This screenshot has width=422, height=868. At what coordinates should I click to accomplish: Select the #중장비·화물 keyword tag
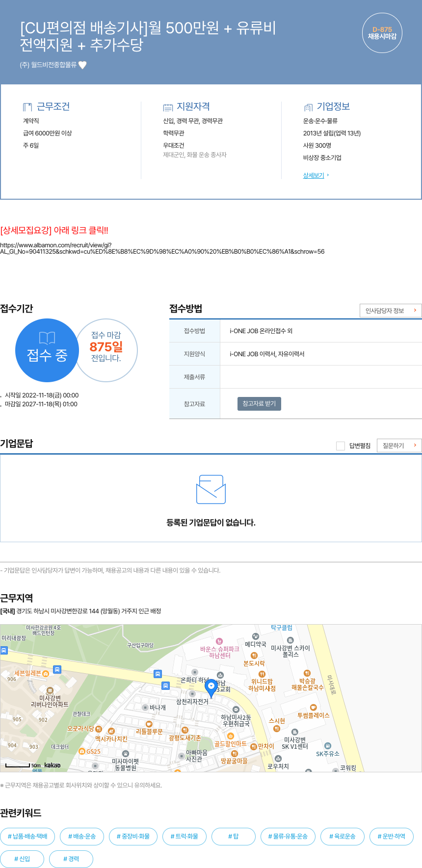(x=133, y=836)
